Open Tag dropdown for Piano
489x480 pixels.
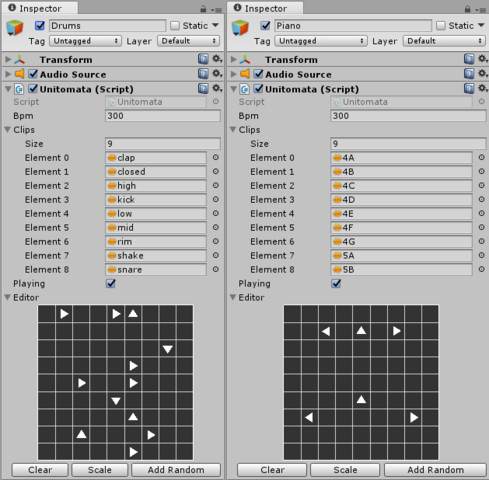pyautogui.click(x=321, y=41)
